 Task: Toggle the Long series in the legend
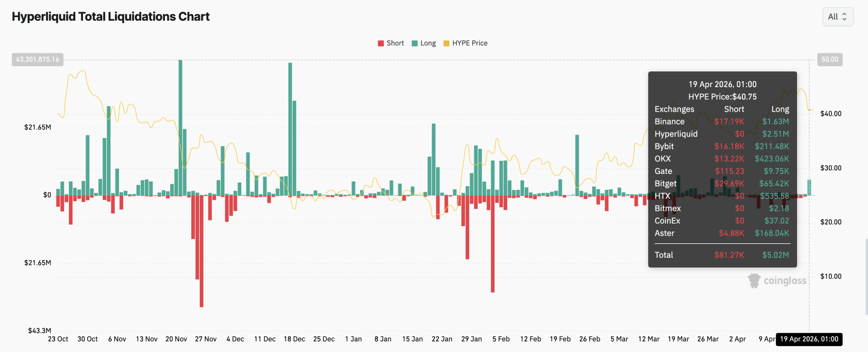pyautogui.click(x=423, y=43)
